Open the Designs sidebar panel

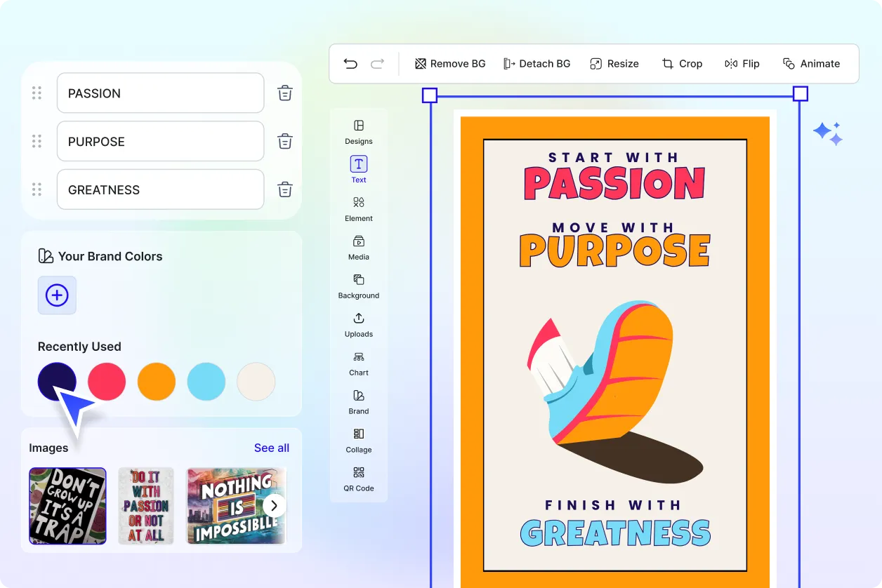click(x=359, y=131)
